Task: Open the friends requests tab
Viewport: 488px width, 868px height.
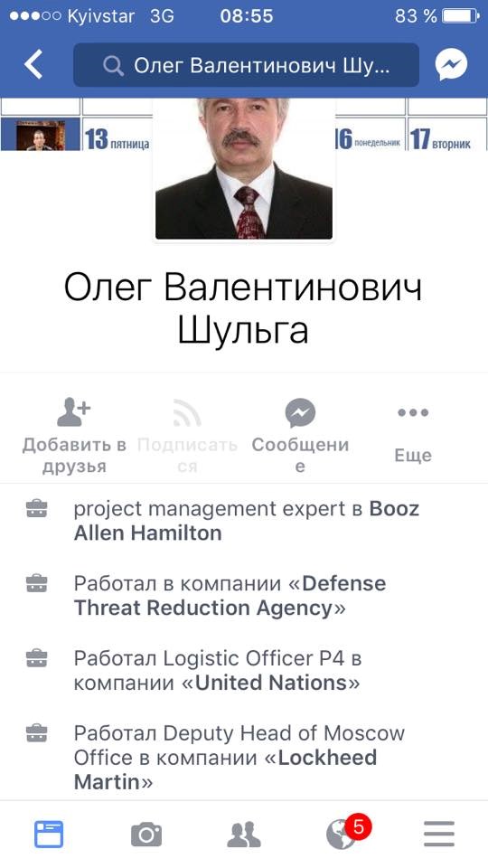Action: click(x=244, y=835)
